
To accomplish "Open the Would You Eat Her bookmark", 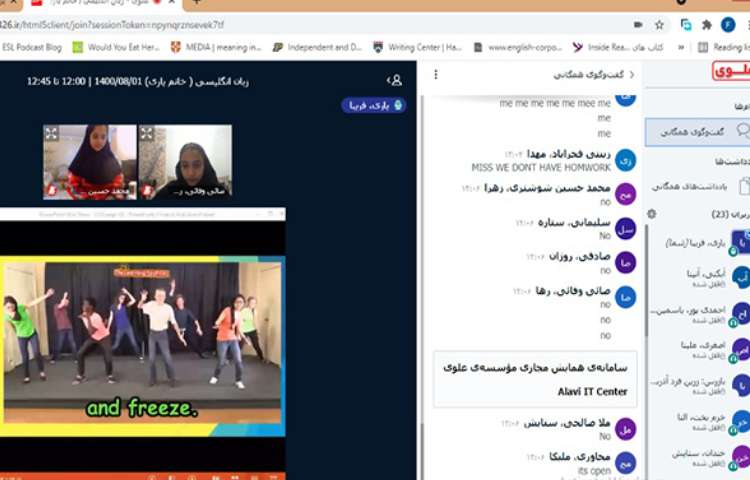I will tap(116, 47).
